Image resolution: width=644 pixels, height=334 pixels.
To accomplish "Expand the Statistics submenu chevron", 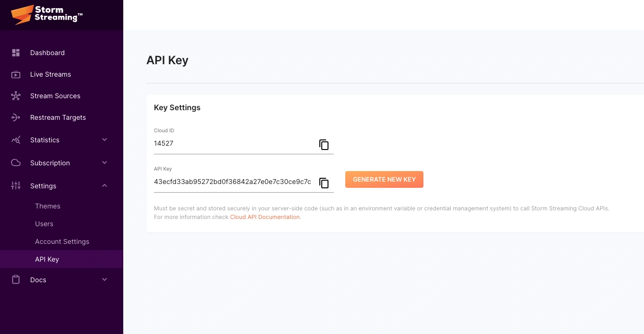I will coord(105,140).
